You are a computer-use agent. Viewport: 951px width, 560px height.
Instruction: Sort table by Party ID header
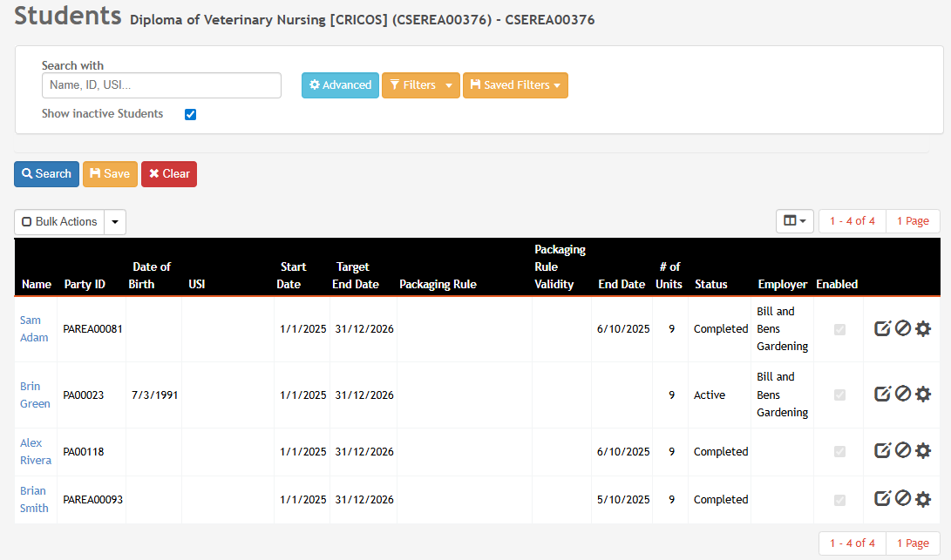pos(85,284)
